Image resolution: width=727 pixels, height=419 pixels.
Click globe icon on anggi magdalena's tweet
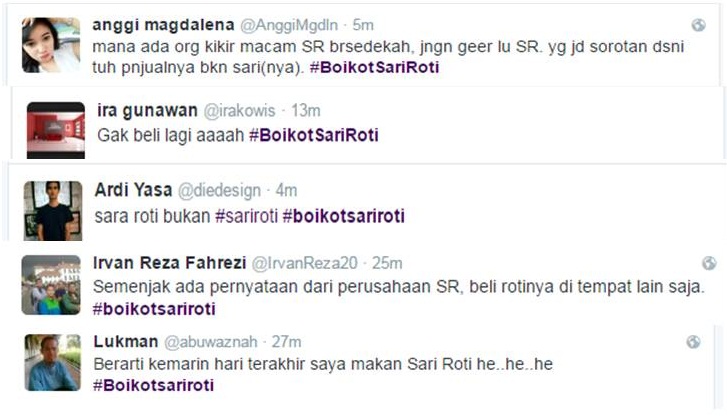pyautogui.click(x=698, y=25)
